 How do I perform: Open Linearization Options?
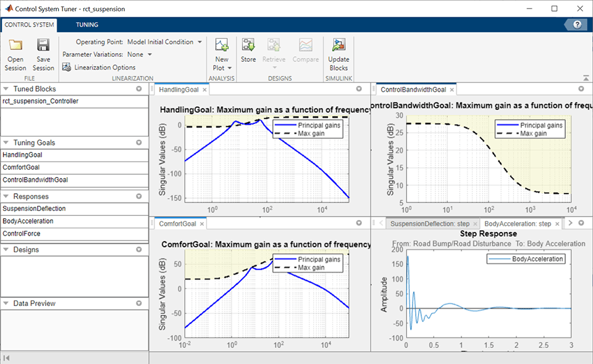tap(99, 67)
